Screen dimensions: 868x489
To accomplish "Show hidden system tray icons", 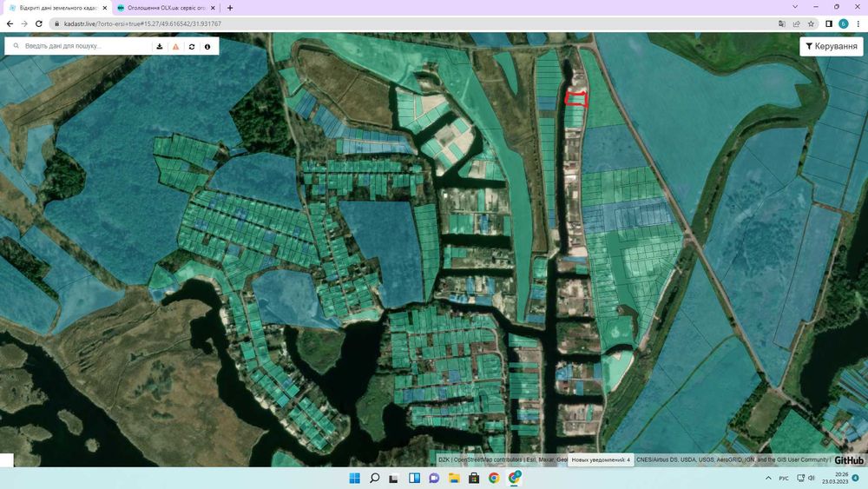I will pos(768,478).
